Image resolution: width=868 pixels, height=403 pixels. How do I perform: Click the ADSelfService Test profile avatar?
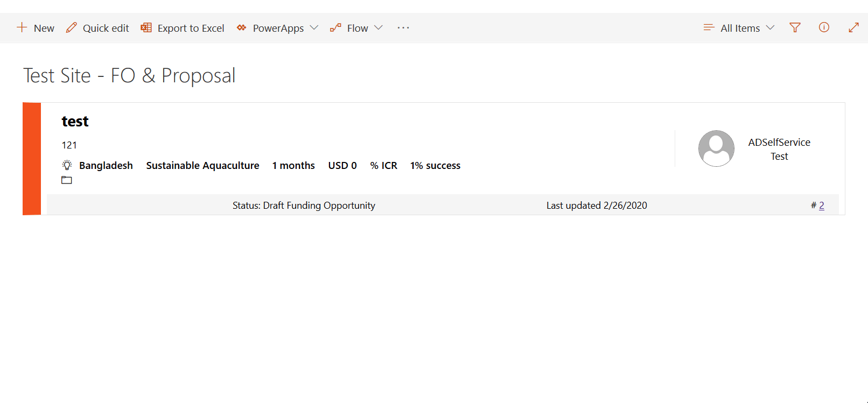tap(716, 148)
